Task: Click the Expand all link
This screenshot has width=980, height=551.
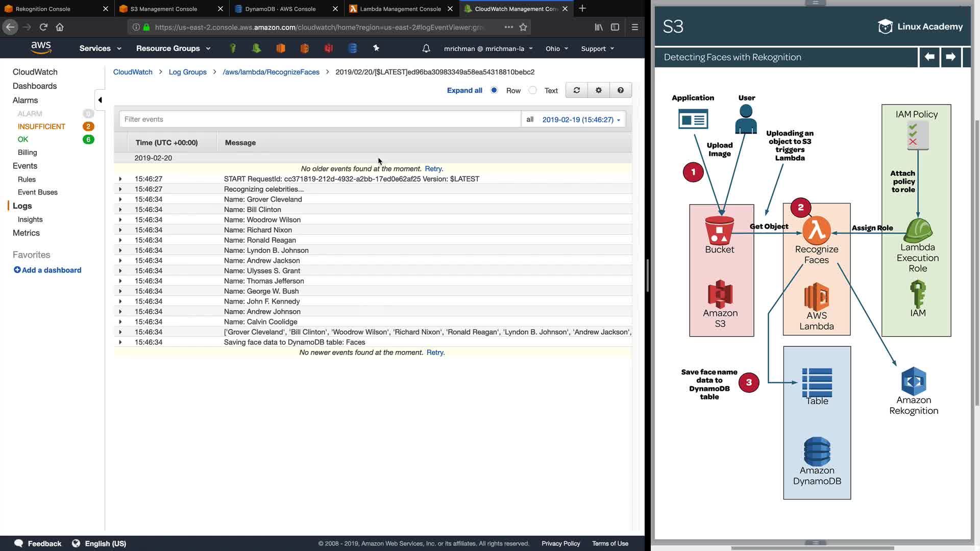Action: (x=464, y=90)
